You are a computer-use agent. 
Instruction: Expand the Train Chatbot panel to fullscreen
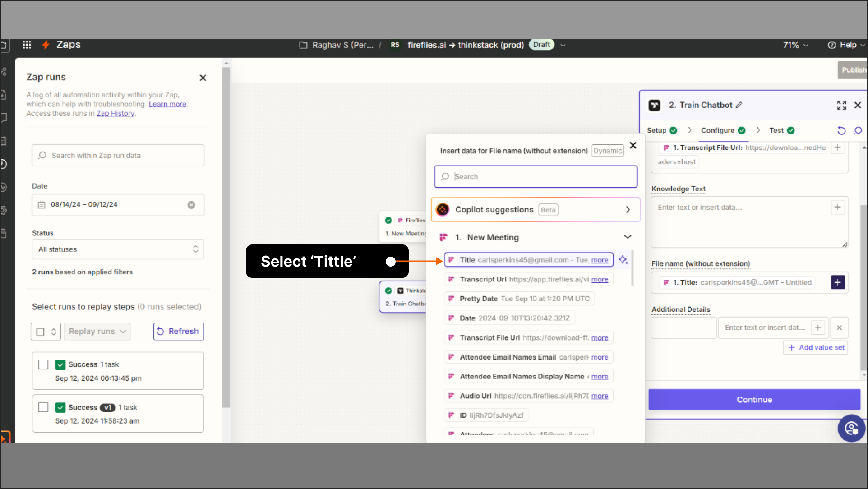(842, 105)
